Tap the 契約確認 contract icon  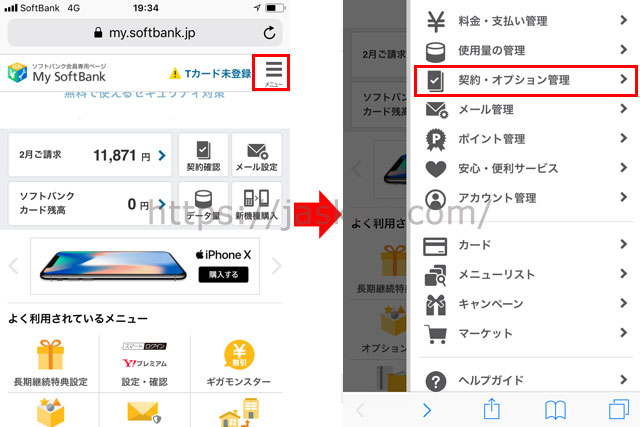pyautogui.click(x=203, y=155)
